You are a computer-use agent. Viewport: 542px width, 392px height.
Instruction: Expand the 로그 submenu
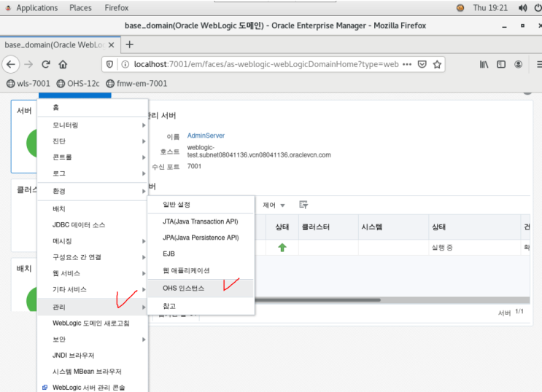coord(93,173)
